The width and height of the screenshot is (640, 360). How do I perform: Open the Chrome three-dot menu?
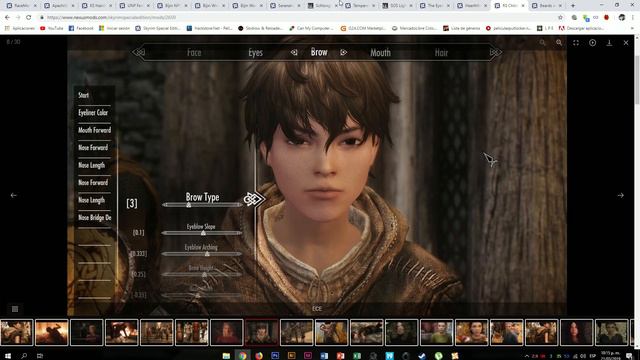coord(632,18)
